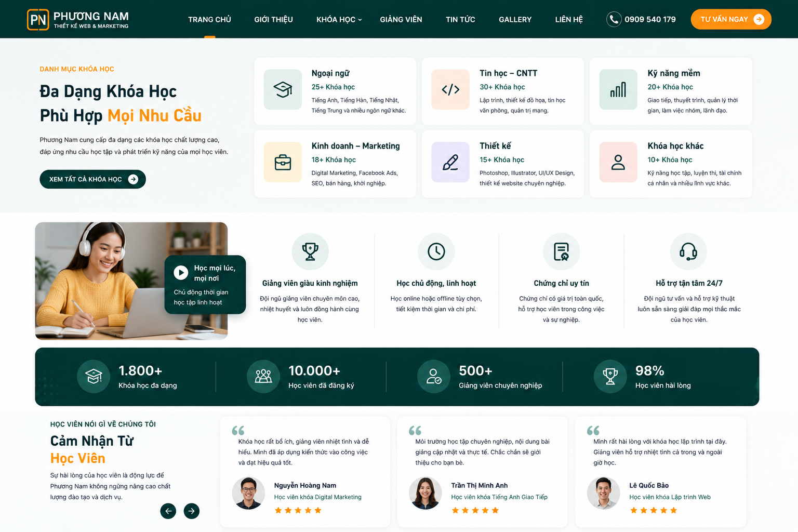Click the star rating under Nguyễn Hoàng Nam
Screen dimensions: 798x532
coord(298,511)
